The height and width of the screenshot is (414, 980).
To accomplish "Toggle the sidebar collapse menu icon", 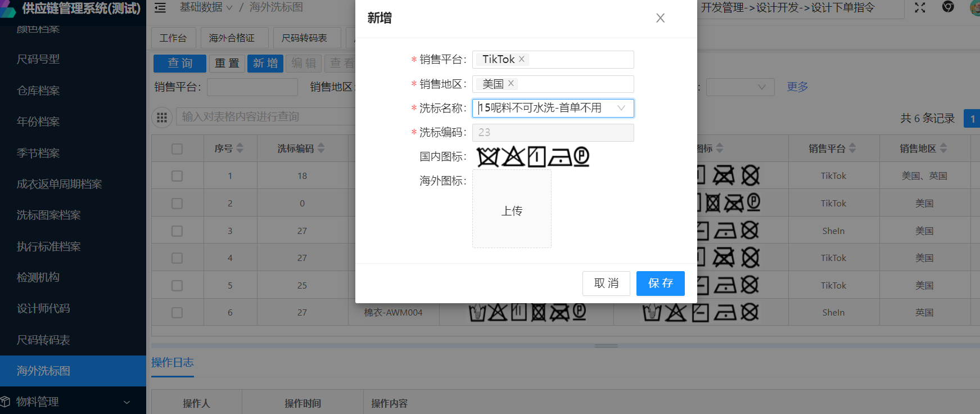I will coord(160,8).
